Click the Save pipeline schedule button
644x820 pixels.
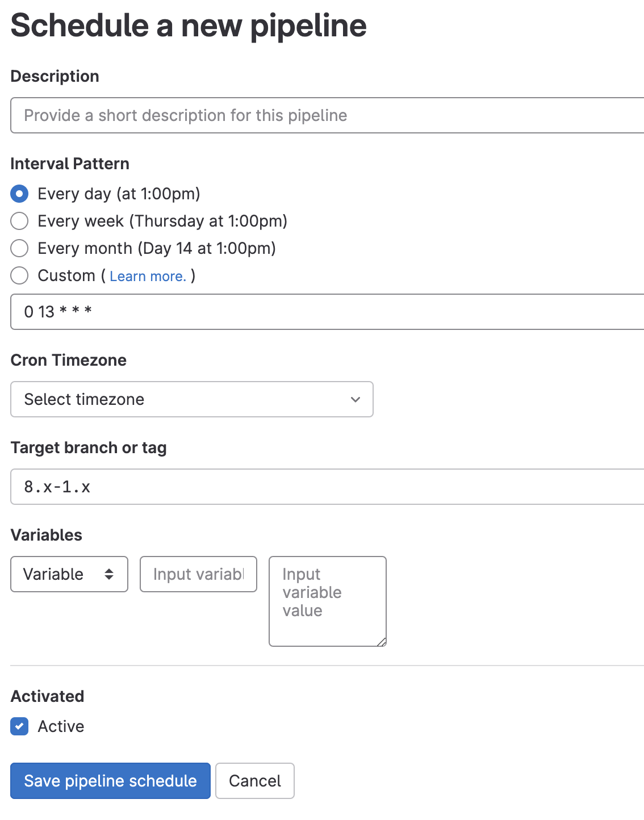pyautogui.click(x=110, y=781)
